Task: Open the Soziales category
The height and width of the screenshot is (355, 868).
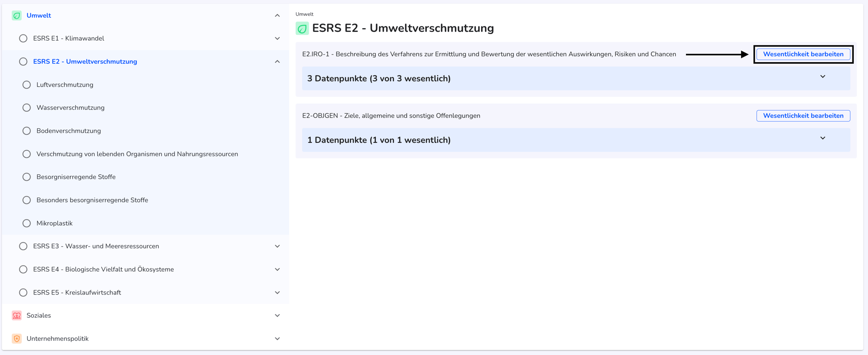Action: coord(39,316)
